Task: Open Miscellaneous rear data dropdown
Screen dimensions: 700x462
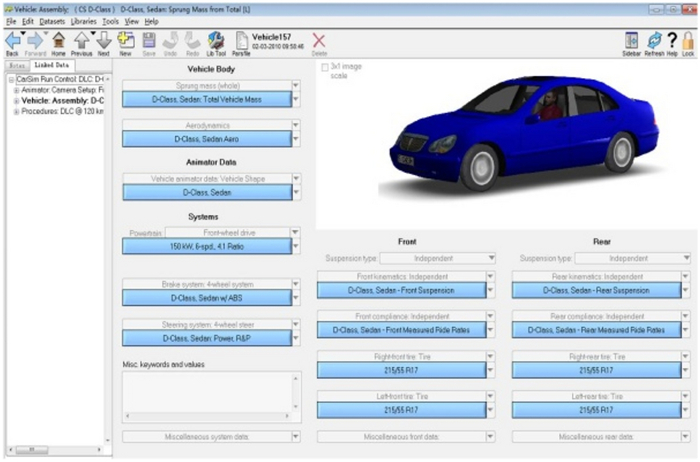Action: click(685, 437)
